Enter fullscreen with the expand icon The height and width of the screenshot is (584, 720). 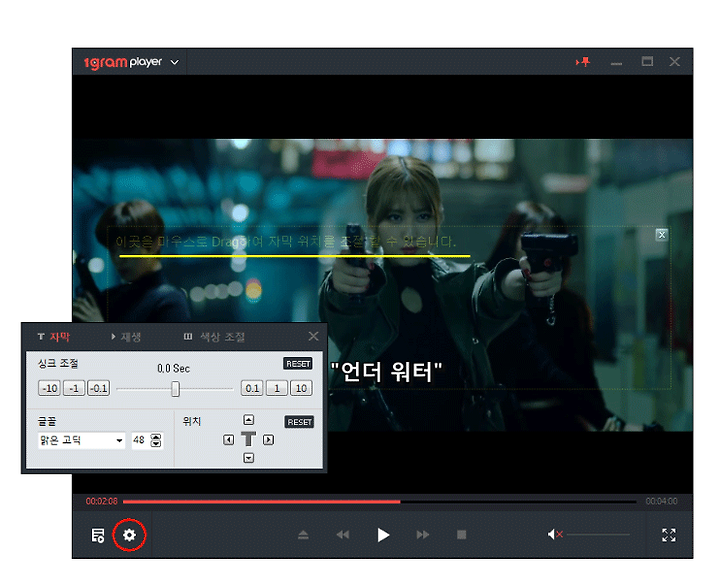coord(669,535)
